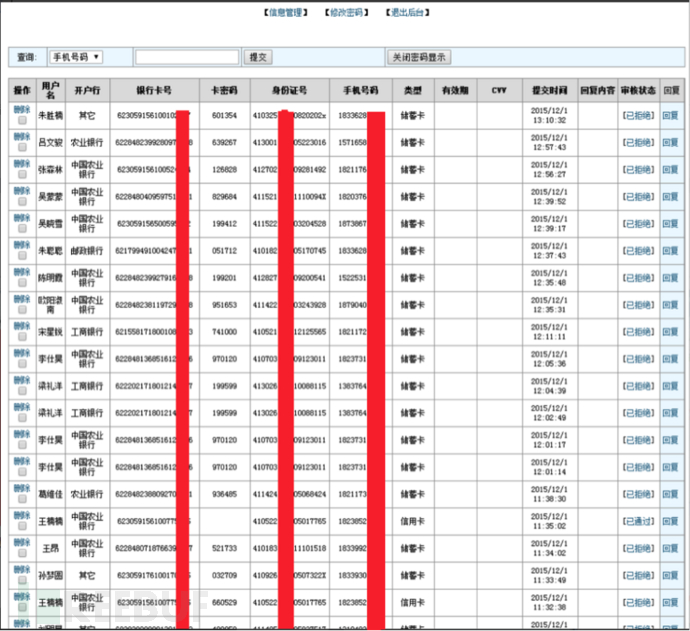Open 已拒绝 status in the 12:39:17 row

pyautogui.click(x=638, y=224)
